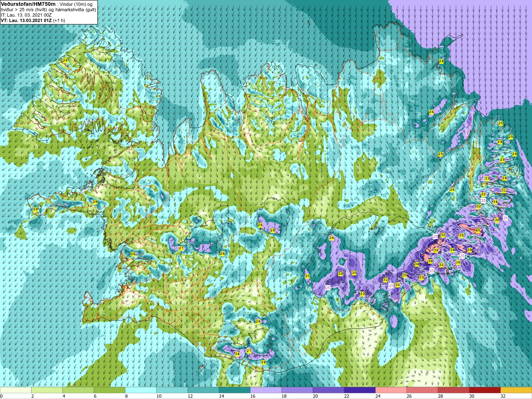Screen dimensions: 532x399
Task: Pick the turquoise 10–12 m/s legend swatch
Action: (x=172, y=390)
